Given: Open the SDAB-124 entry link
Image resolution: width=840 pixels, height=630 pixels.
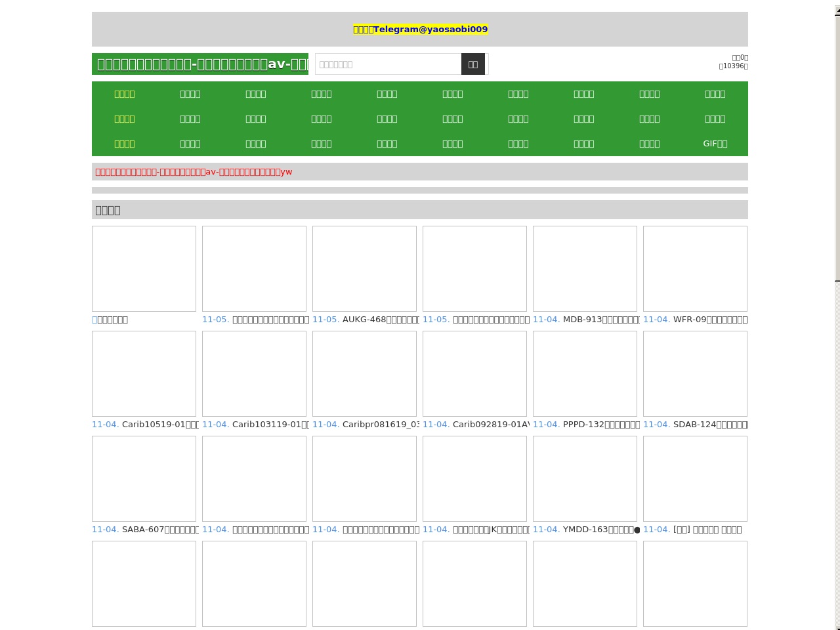Looking at the screenshot, I should tap(711, 425).
